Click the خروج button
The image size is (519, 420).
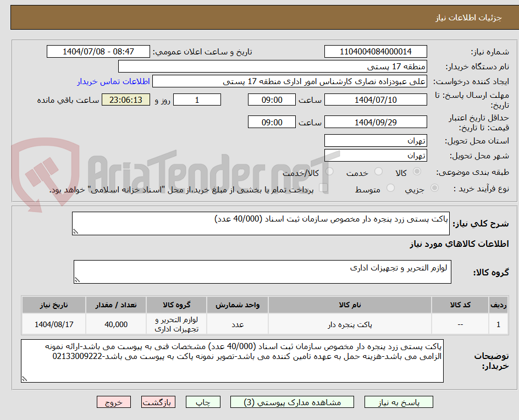click(114, 402)
